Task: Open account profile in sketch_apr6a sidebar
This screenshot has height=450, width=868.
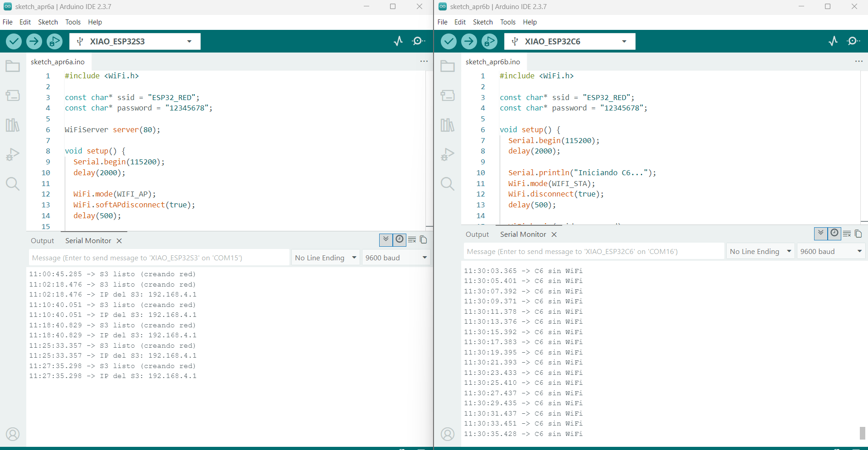Action: point(13,434)
